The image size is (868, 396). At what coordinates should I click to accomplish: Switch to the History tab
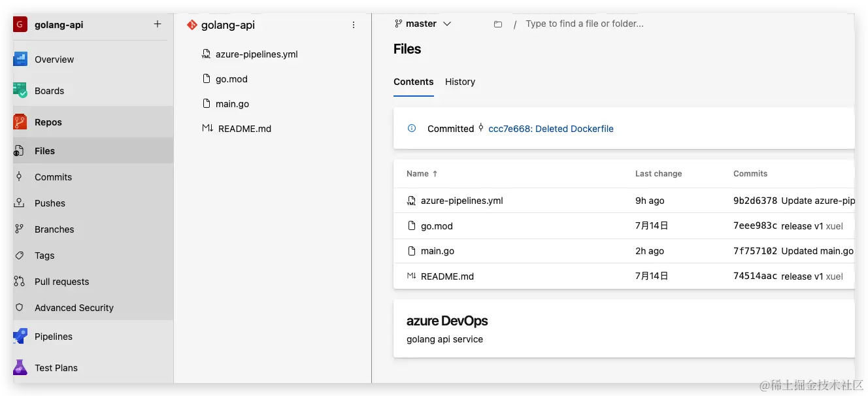coord(460,82)
